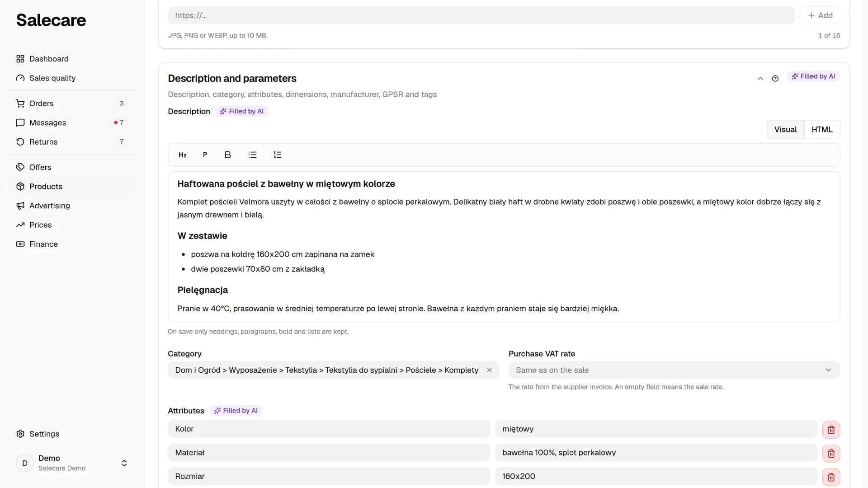Edit the miętowy attribute value
The height and width of the screenshot is (488, 868).
656,429
